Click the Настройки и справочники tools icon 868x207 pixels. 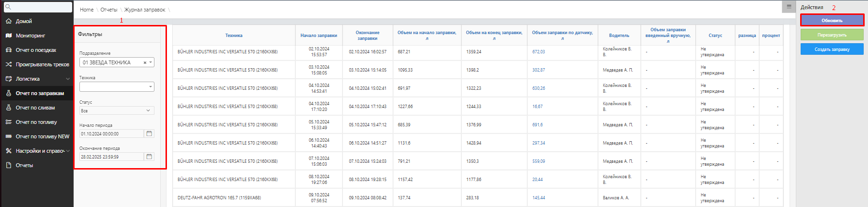[9, 151]
